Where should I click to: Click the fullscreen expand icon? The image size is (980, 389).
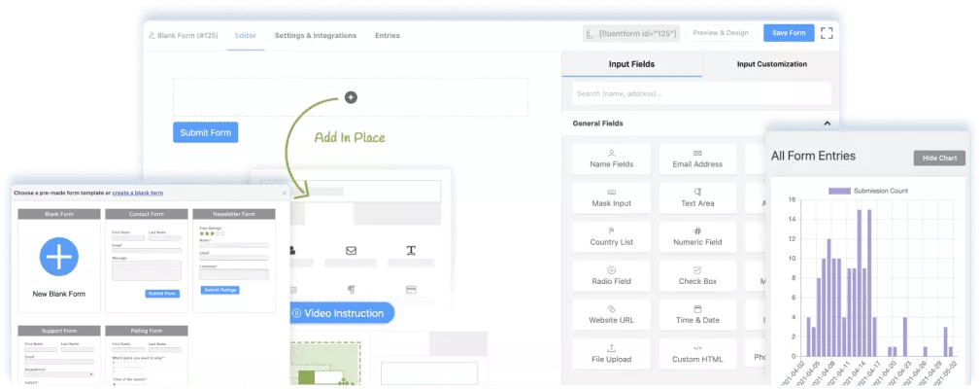click(827, 33)
